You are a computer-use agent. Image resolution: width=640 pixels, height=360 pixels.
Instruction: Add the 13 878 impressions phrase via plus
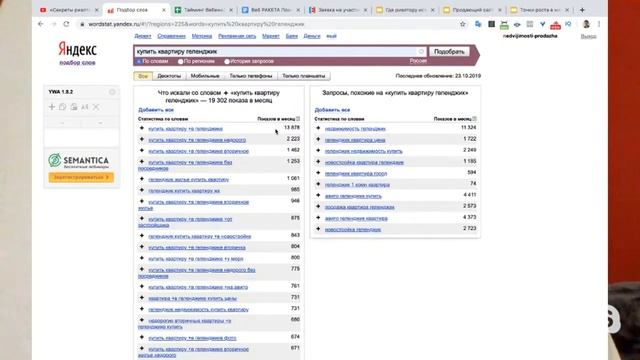pyautogui.click(x=142, y=128)
